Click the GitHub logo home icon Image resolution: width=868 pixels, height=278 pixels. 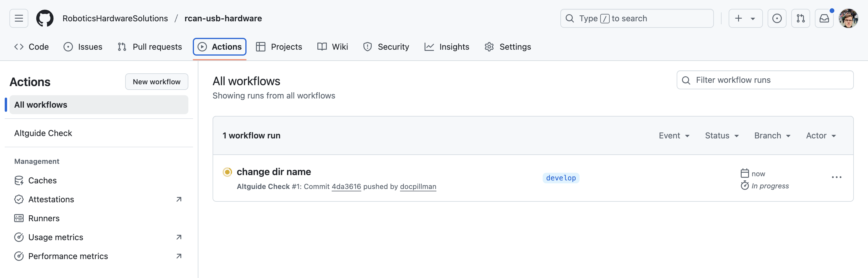pos(45,18)
